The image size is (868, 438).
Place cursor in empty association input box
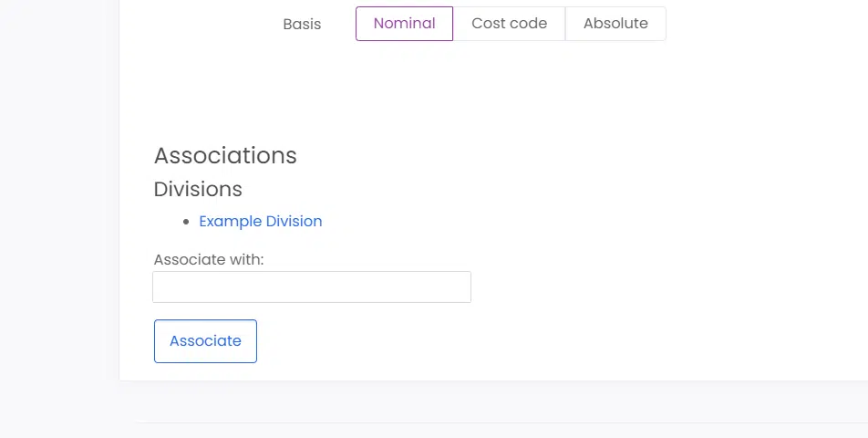[312, 287]
